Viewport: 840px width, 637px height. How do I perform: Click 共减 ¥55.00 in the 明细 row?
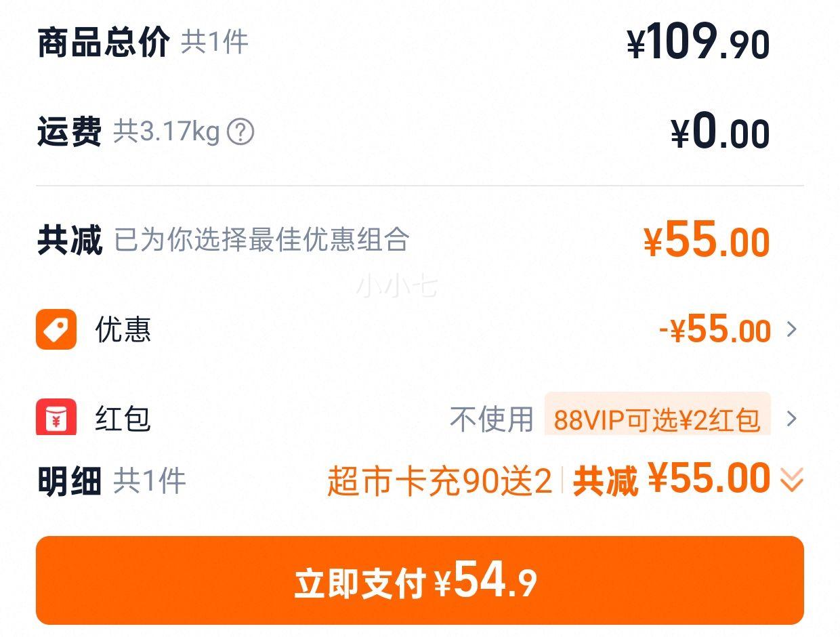point(671,480)
